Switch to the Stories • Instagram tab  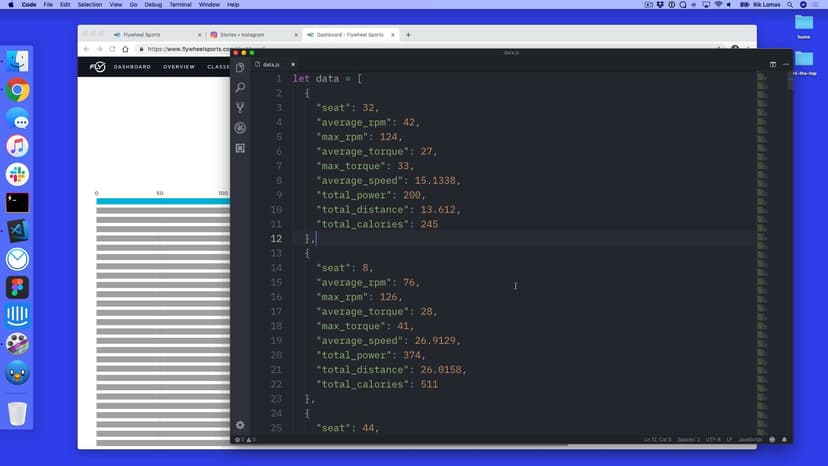coord(250,35)
